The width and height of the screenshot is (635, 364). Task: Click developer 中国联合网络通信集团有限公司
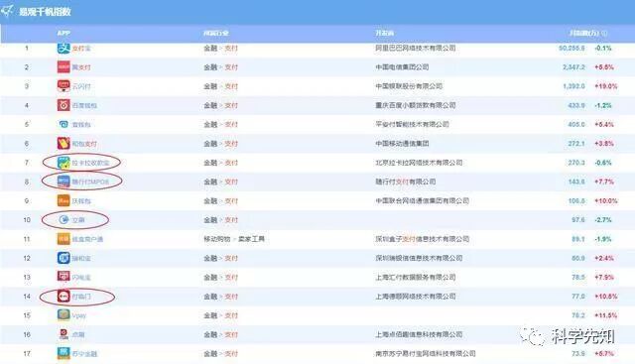(x=422, y=200)
